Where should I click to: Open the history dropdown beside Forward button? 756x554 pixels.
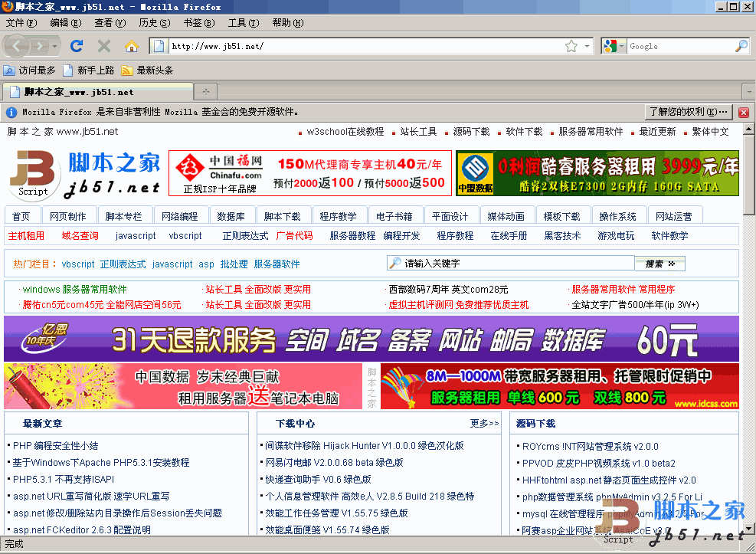pos(54,46)
